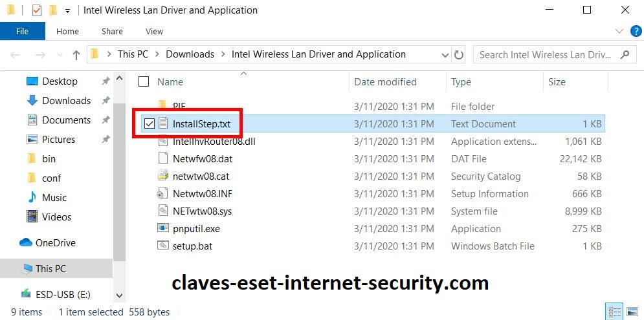644x320 pixels.
Task: Click the setup.bat batch file icon
Action: coord(163,246)
